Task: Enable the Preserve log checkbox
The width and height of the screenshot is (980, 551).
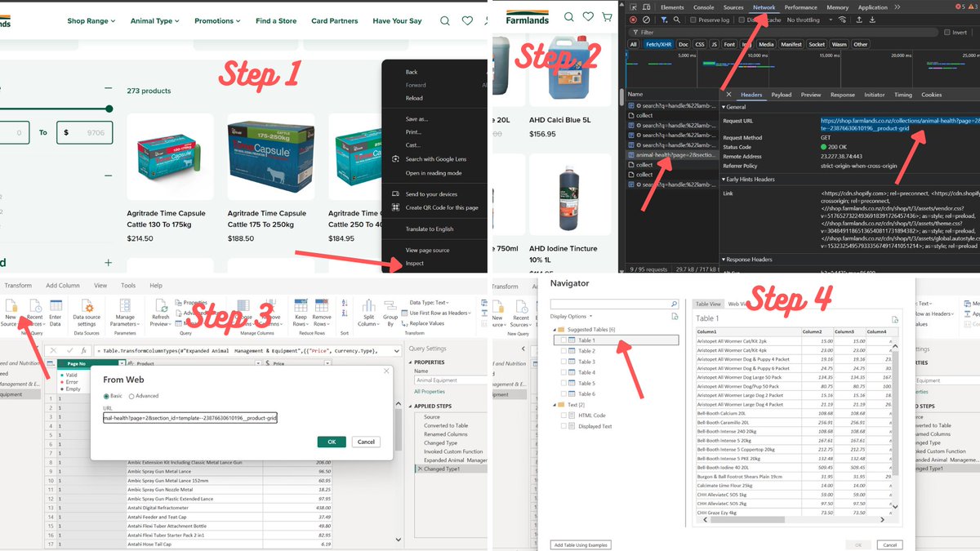Action: point(693,20)
